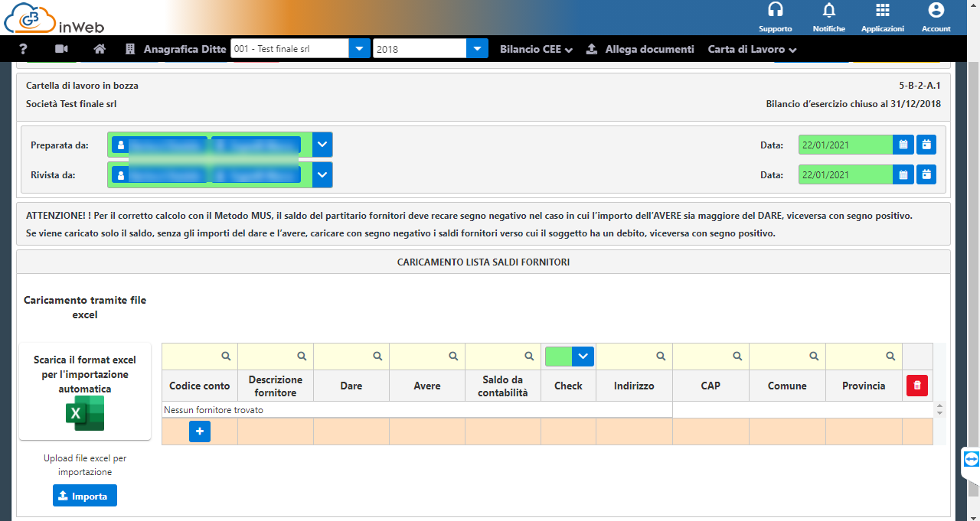Go to home via house icon
Screen dimensions: 980x521
coord(99,49)
